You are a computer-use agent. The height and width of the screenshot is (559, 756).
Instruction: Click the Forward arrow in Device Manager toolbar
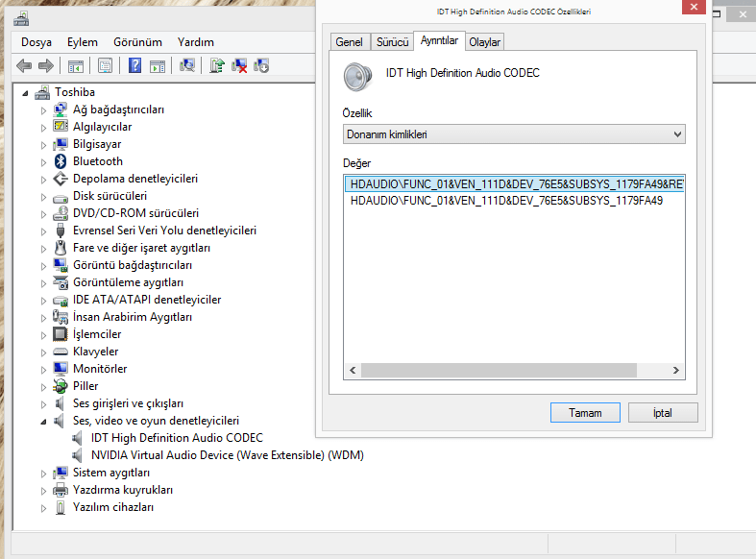[x=46, y=65]
